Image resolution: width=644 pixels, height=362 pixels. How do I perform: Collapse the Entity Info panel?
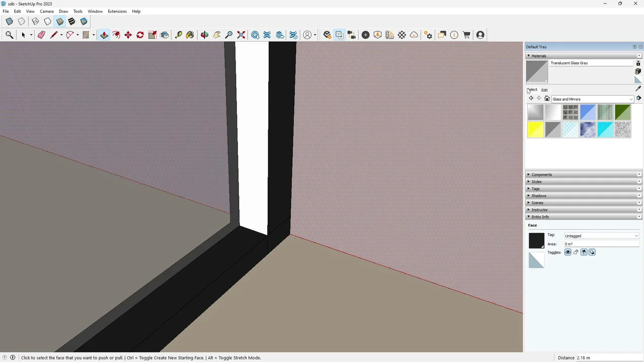click(x=584, y=217)
